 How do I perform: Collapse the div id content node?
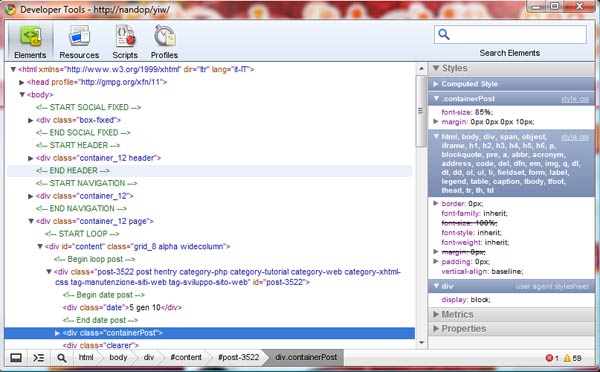tap(40, 246)
